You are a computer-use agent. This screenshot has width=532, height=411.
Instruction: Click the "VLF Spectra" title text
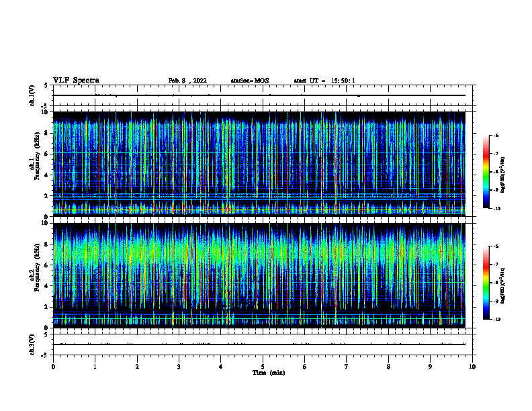(76, 81)
